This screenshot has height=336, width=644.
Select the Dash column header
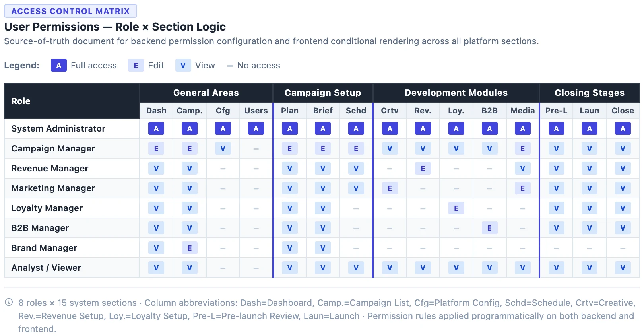[x=156, y=111]
